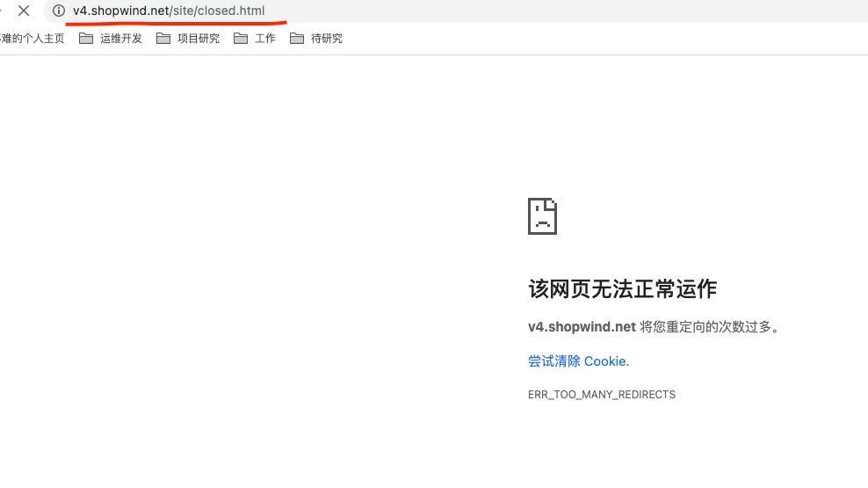
Task: Select the v4.shopwind.net 将您重定向的次数过多 text
Action: click(x=654, y=327)
